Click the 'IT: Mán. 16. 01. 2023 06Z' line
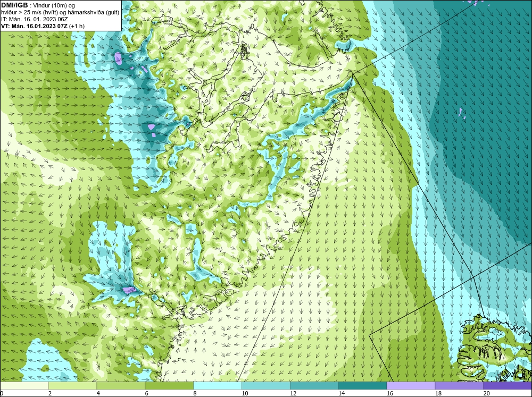Image resolution: width=532 pixels, height=397 pixels. coord(34,19)
